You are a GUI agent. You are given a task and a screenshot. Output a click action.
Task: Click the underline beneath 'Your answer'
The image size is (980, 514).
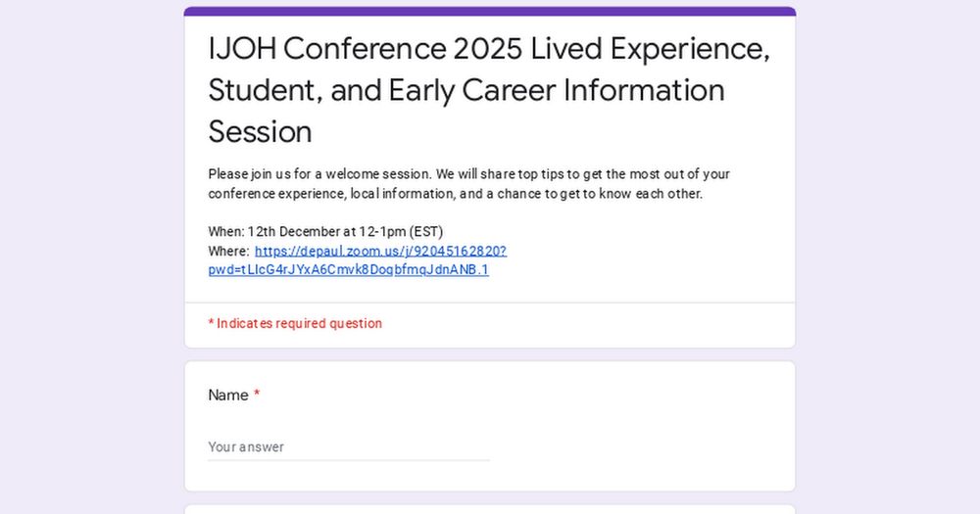[x=349, y=460]
